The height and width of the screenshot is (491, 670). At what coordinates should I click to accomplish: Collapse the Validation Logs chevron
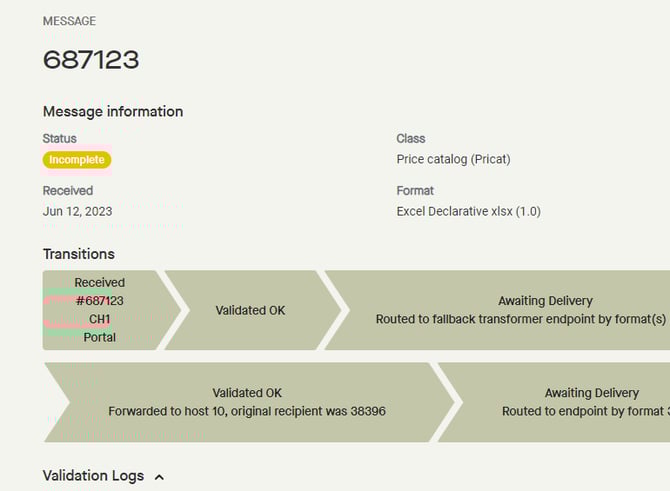[x=160, y=477]
